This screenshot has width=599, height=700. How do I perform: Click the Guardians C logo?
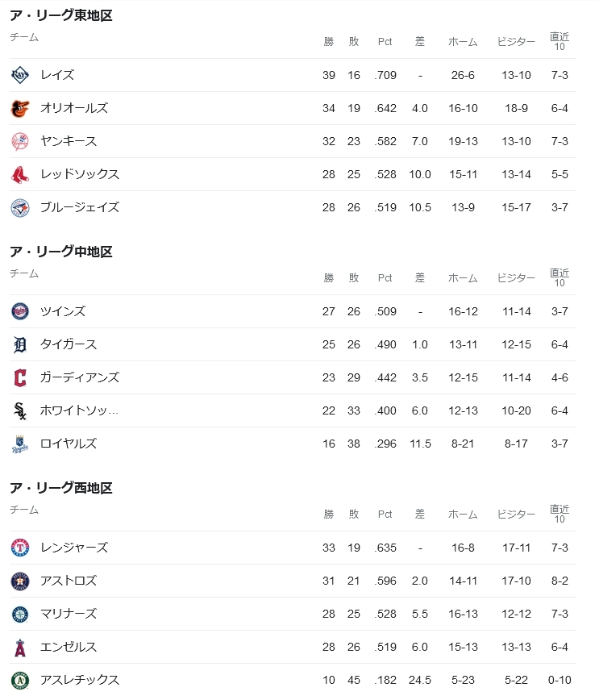click(19, 377)
